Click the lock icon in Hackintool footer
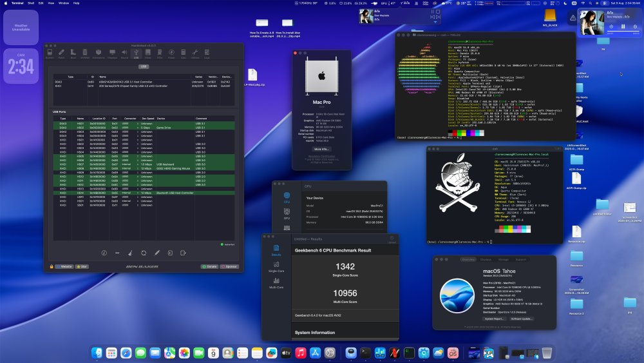 click(52, 266)
